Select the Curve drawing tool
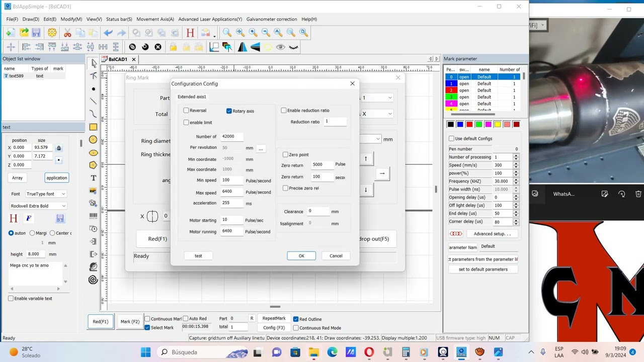Viewport: 644px width, 362px height. 93,114
